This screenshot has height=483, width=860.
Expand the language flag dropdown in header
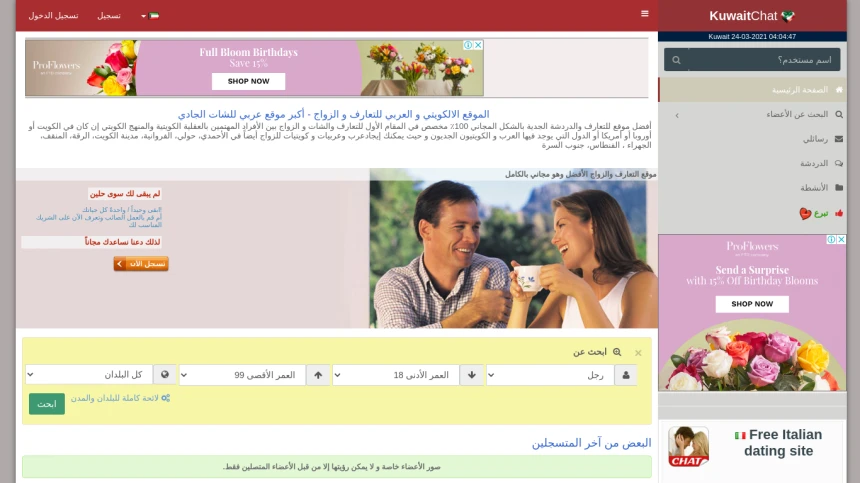[150, 16]
